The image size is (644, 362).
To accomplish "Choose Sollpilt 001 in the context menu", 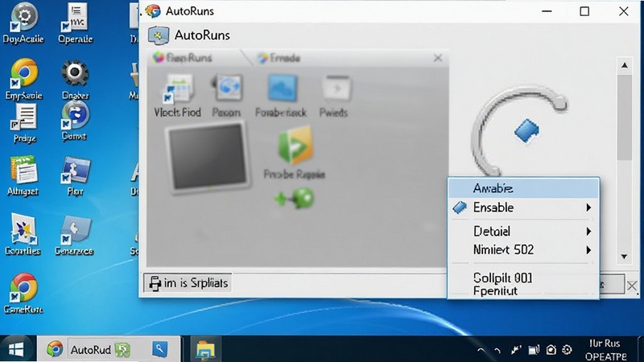I will click(x=523, y=278).
